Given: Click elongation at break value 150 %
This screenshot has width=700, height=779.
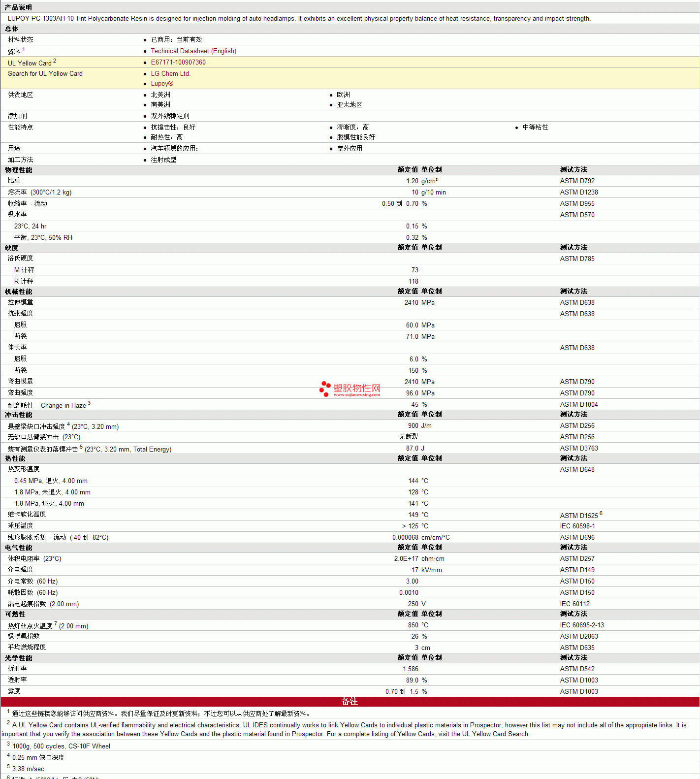Looking at the screenshot, I should click(417, 370).
